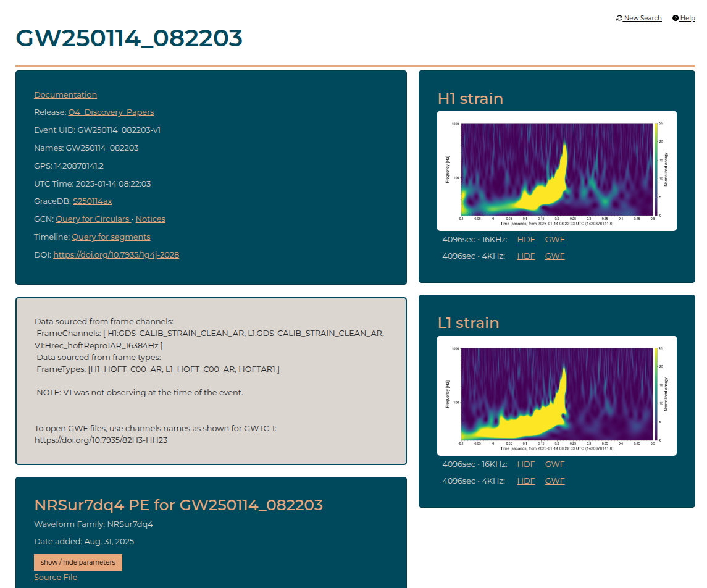Download H1 4KHz GWF file
Image resolution: width=707 pixels, height=588 pixels.
click(554, 256)
